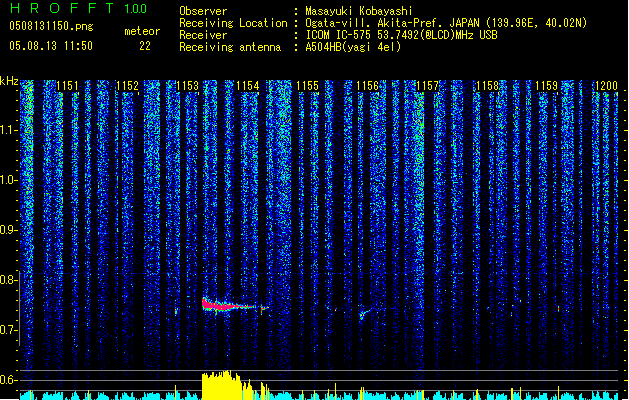This screenshot has width=629, height=400.
Task: Click the ICOM IC-575 receiver details
Action: (x=401, y=35)
